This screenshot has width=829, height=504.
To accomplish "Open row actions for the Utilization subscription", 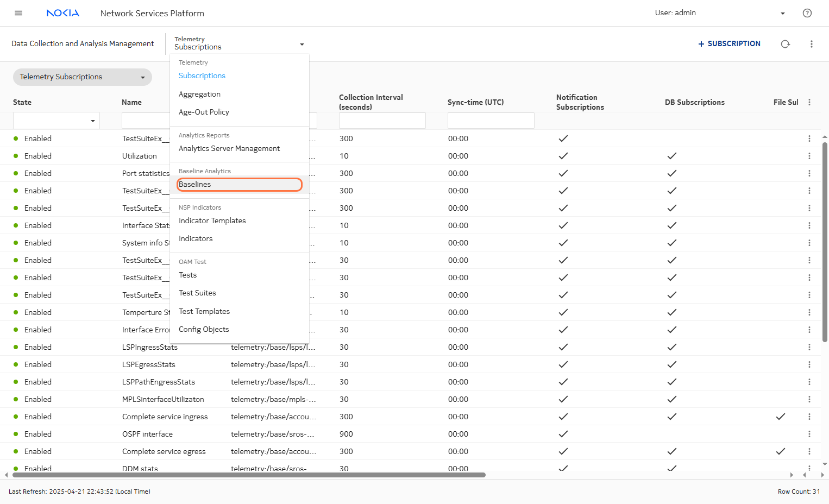I will tap(809, 156).
